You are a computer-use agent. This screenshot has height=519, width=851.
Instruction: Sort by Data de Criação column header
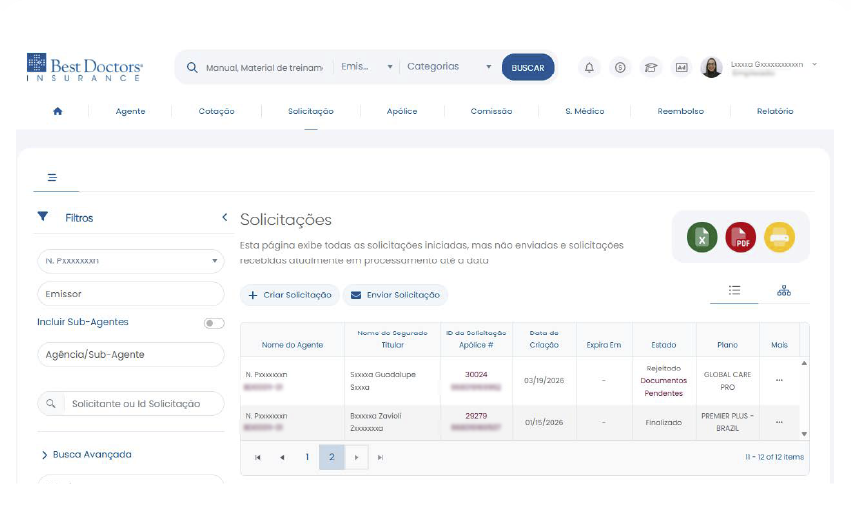(544, 339)
